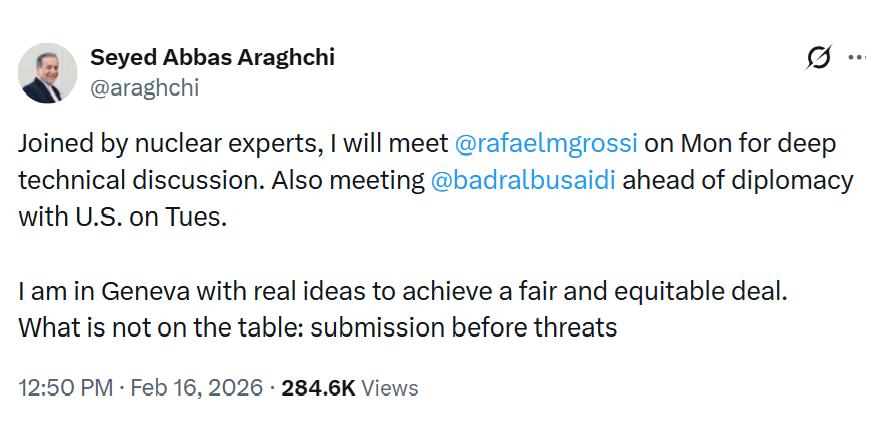This screenshot has height=421, width=879.
Task: Click the 12:50 PM timestamp
Action: pyautogui.click(x=66, y=387)
